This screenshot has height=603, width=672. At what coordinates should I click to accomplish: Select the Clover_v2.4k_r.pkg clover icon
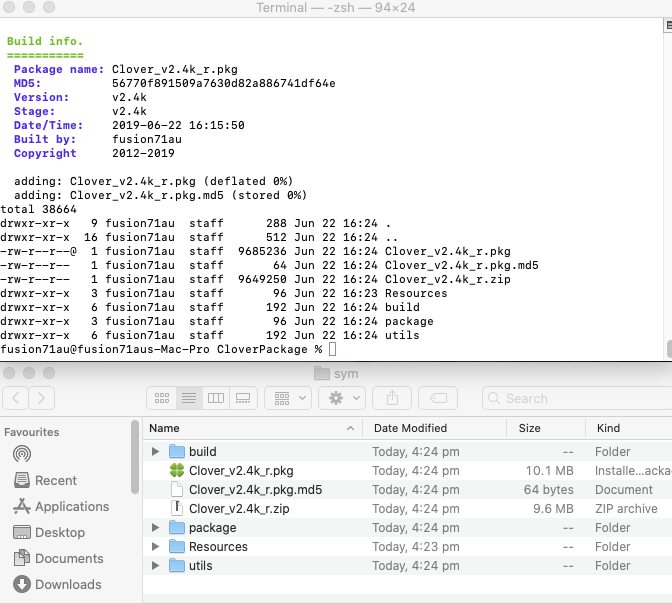177,471
